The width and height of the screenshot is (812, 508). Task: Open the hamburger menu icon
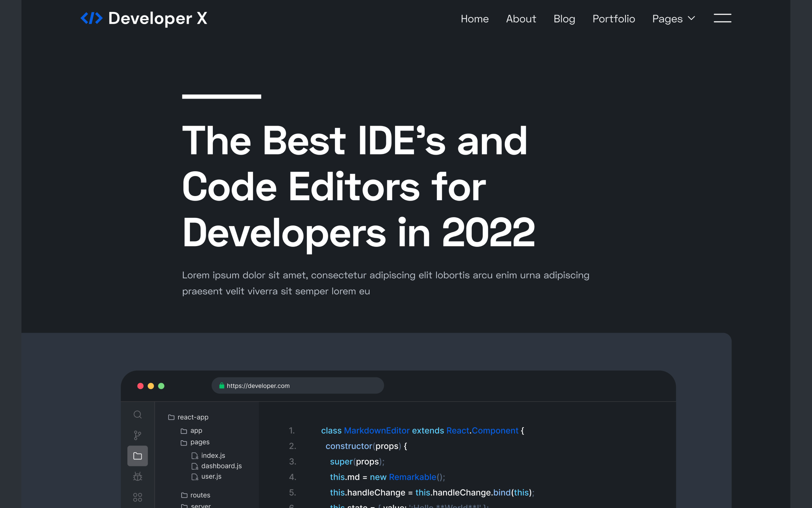point(723,18)
